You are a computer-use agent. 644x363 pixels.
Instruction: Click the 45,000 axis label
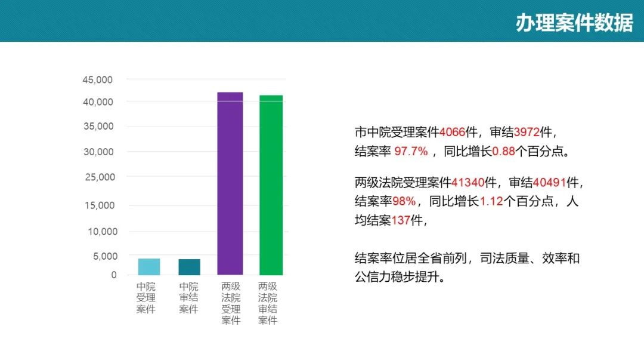tap(97, 80)
